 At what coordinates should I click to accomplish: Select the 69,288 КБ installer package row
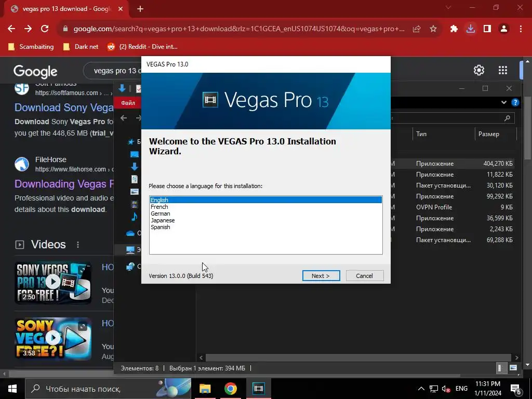tap(453, 240)
